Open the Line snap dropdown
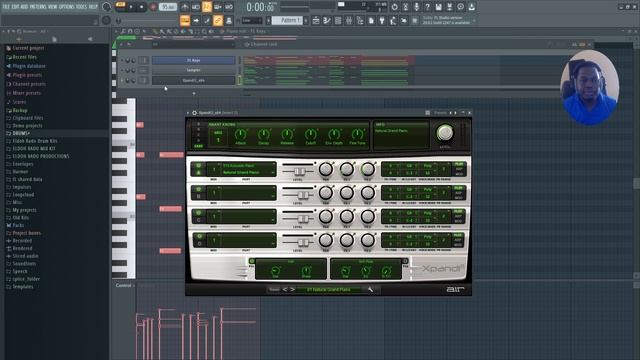 [252, 20]
